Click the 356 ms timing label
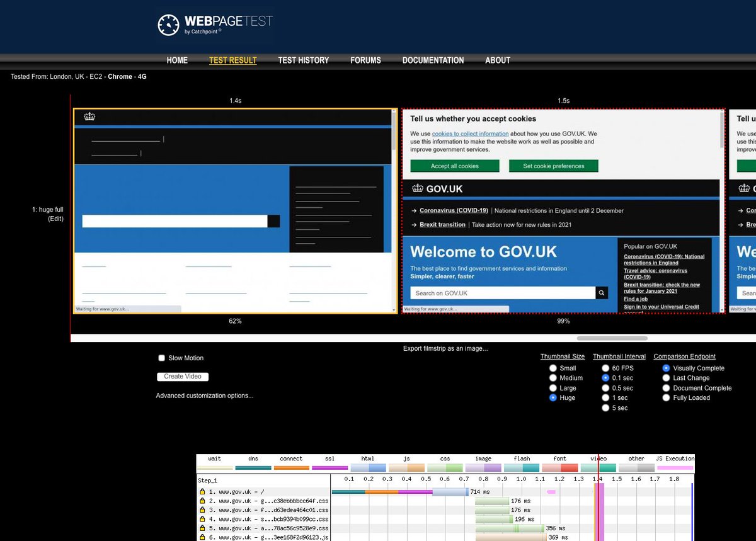756x541 pixels. point(556,528)
